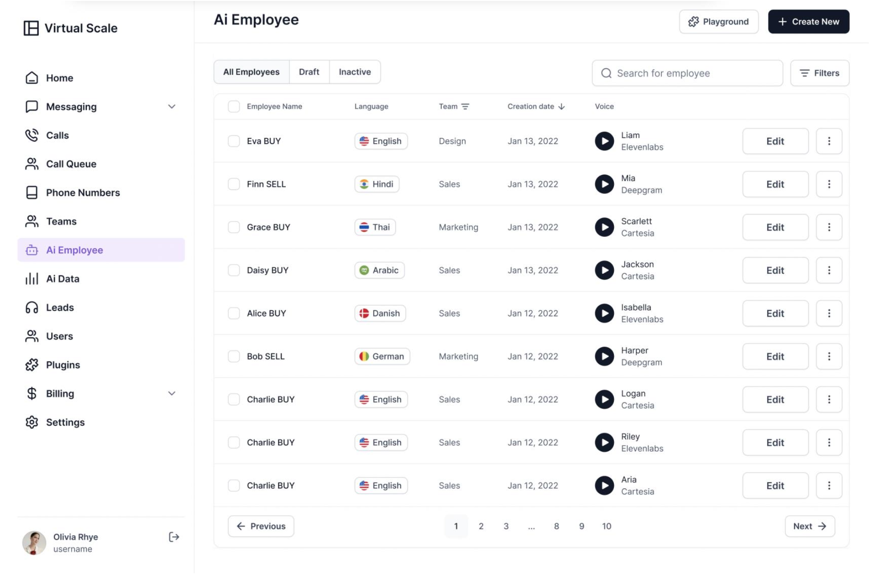Open Ai Data bar chart icon
Viewport: 890px width, 588px height.
32,279
